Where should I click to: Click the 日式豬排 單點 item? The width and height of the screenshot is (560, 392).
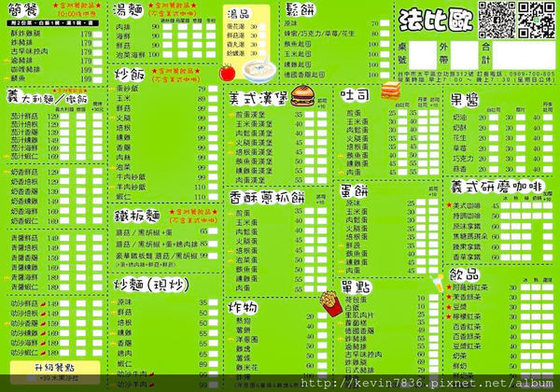click(359, 370)
